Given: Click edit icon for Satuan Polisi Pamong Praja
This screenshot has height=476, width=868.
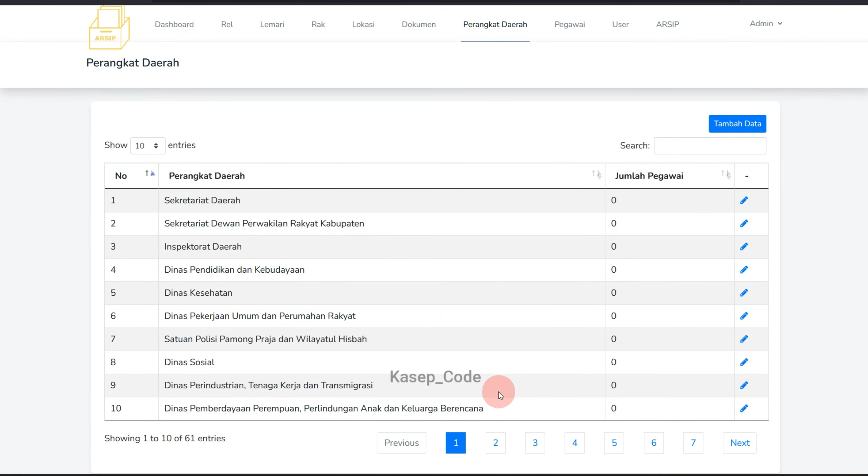Looking at the screenshot, I should 744,339.
